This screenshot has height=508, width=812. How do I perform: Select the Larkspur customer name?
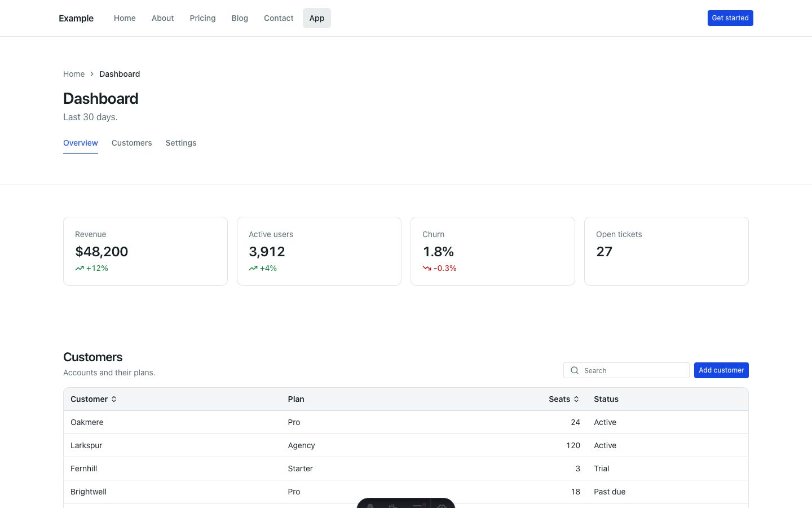[86, 445]
